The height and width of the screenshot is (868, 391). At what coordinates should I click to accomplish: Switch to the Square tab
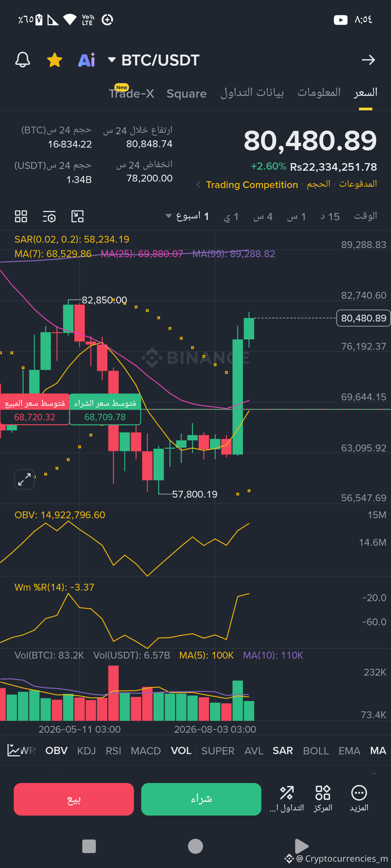(186, 94)
